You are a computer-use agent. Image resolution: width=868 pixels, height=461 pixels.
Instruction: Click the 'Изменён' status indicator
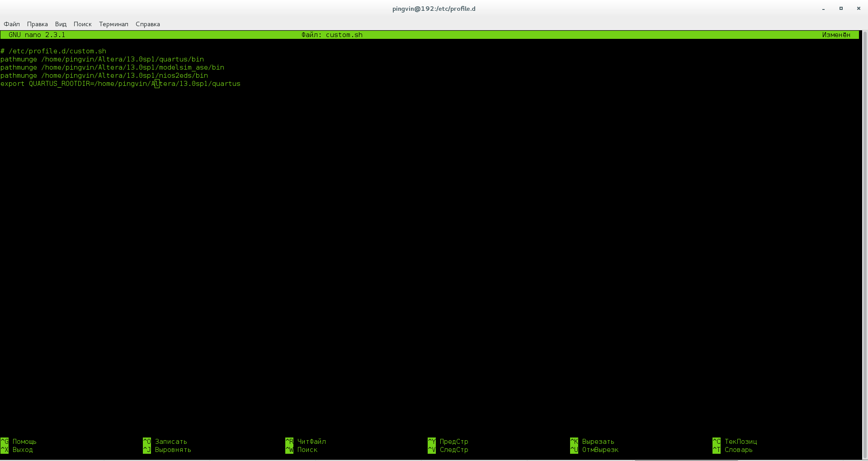point(836,35)
